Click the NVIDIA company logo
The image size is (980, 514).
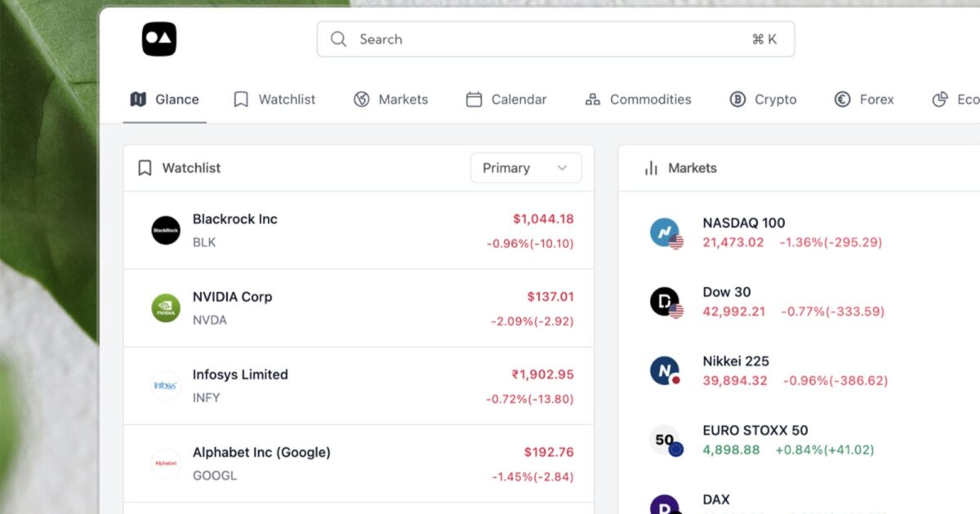(x=166, y=308)
